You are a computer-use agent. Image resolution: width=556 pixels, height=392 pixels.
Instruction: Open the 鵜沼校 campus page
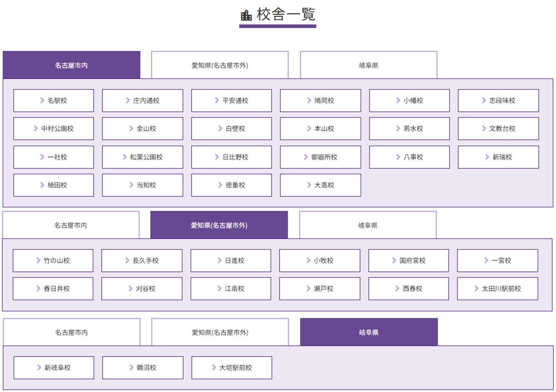pyautogui.click(x=143, y=368)
